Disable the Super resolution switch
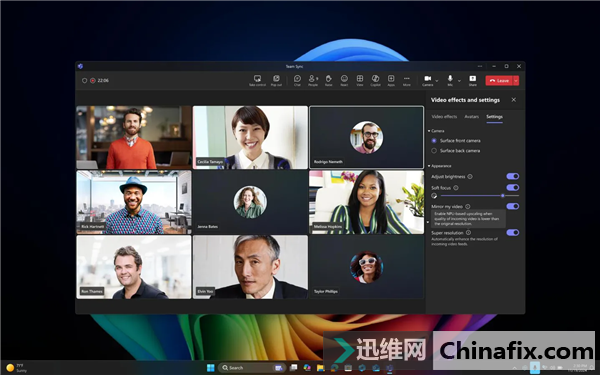Screen dimensions: 600x375 (512, 233)
